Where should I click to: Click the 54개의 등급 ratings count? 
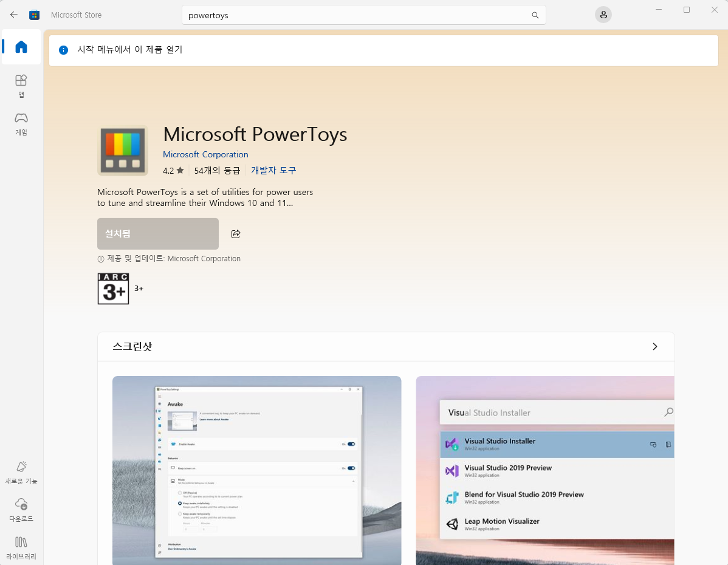[x=217, y=170]
